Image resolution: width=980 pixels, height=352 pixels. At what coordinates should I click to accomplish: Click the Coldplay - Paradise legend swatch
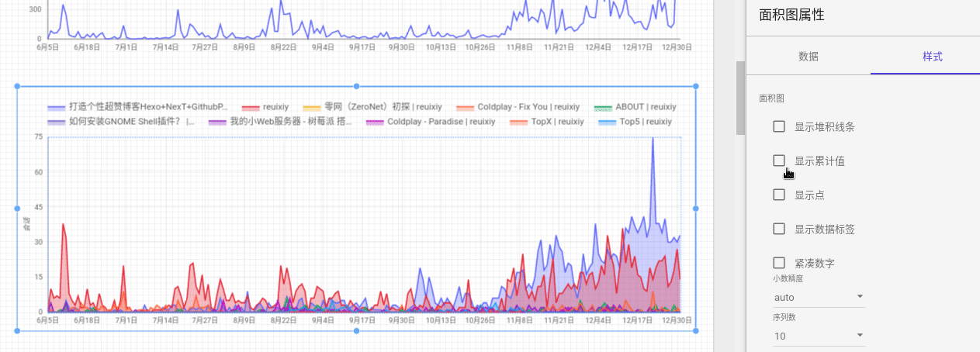375,122
